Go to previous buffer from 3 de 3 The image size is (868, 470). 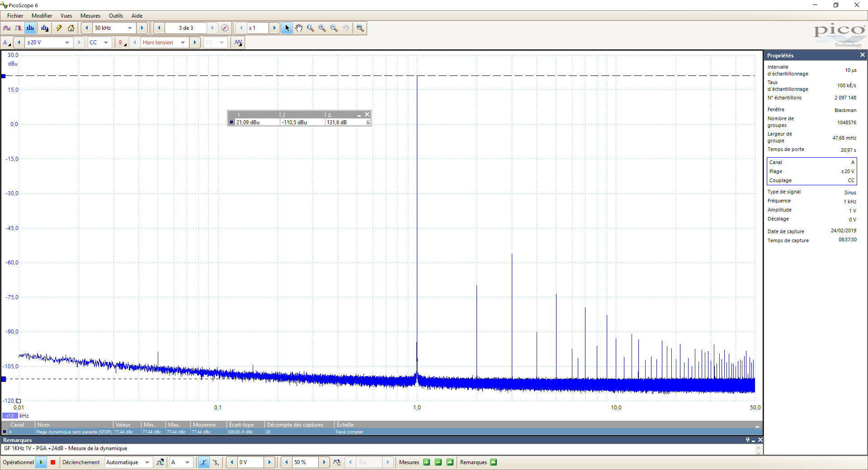click(159, 28)
